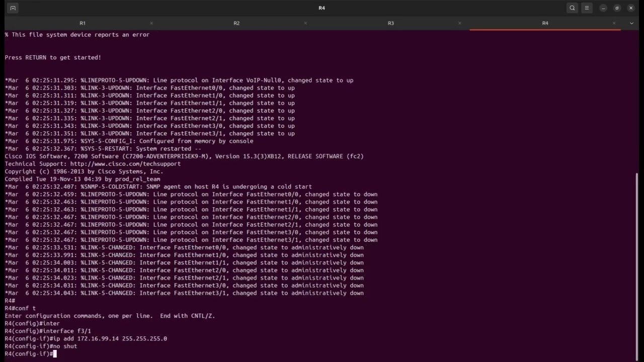Screen dimensions: 644x362
Task: Click 'Compiled Tue 19-Nov-13' line
Action: pos(83,179)
